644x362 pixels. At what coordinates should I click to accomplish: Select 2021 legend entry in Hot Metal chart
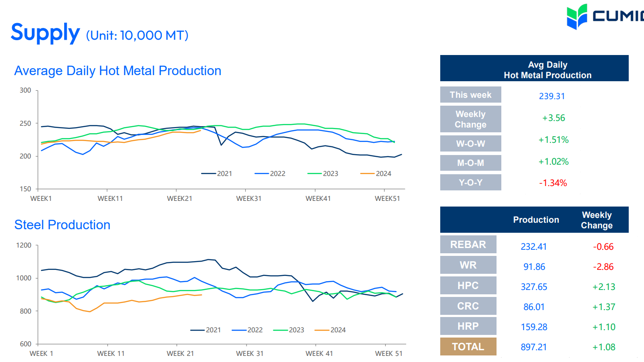pyautogui.click(x=217, y=173)
